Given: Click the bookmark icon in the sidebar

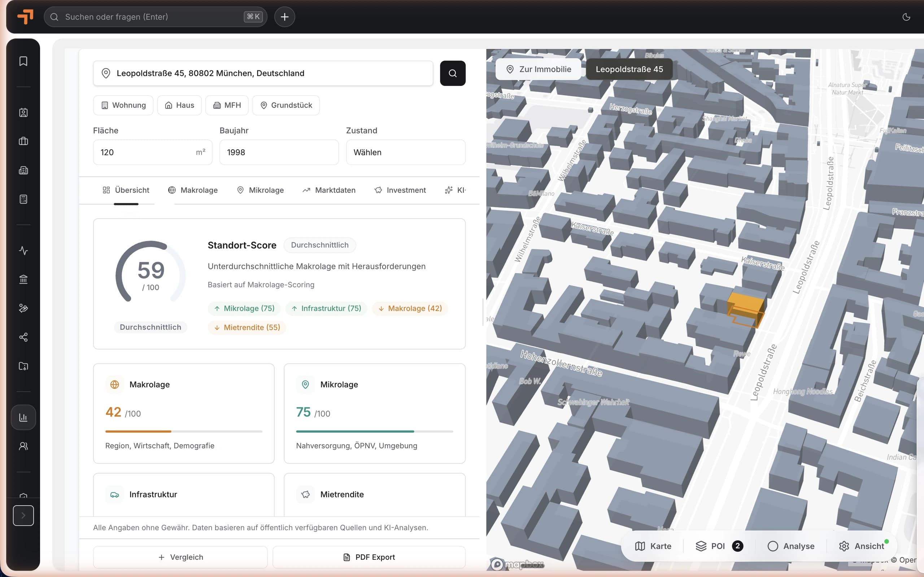Looking at the screenshot, I should pyautogui.click(x=23, y=61).
